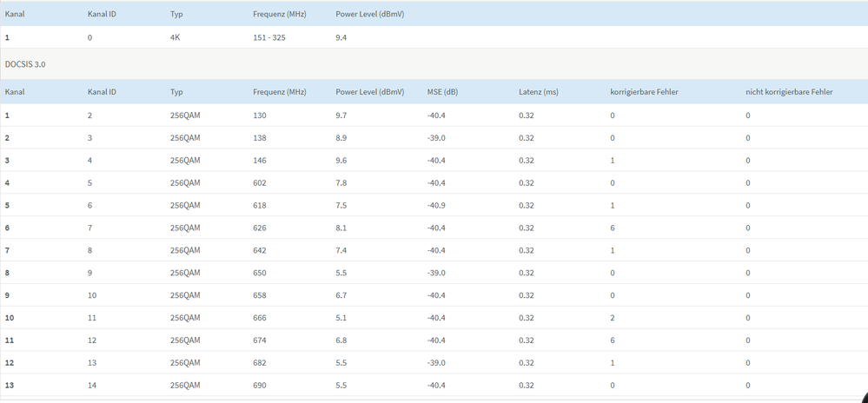
Task: Click the power level 7.5 value
Action: point(341,205)
